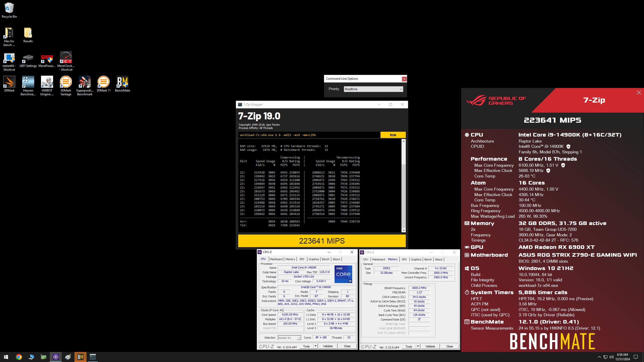Launch BenchMate desktop icon

[122, 84]
